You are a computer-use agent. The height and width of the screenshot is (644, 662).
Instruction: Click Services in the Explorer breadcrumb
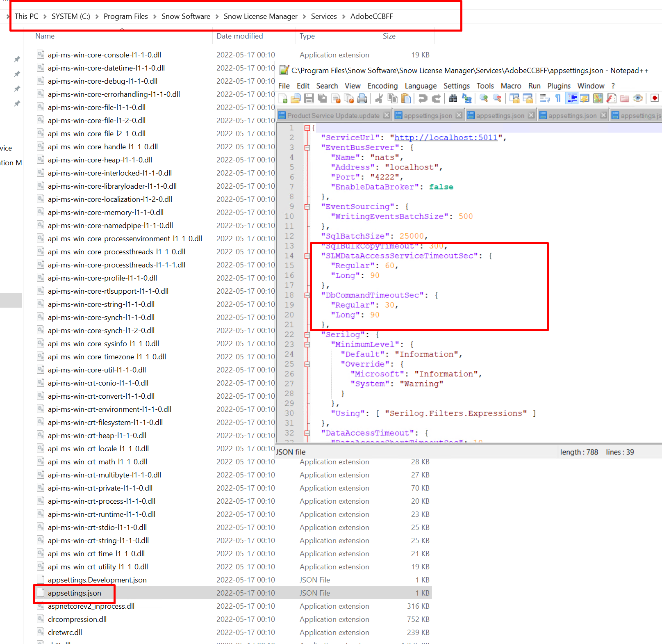pos(324,16)
